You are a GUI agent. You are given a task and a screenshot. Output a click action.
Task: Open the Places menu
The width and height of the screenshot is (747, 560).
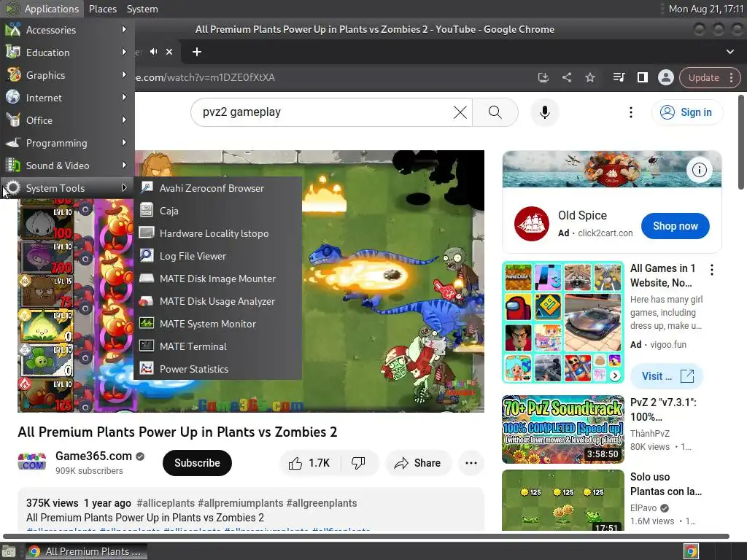[x=102, y=9]
